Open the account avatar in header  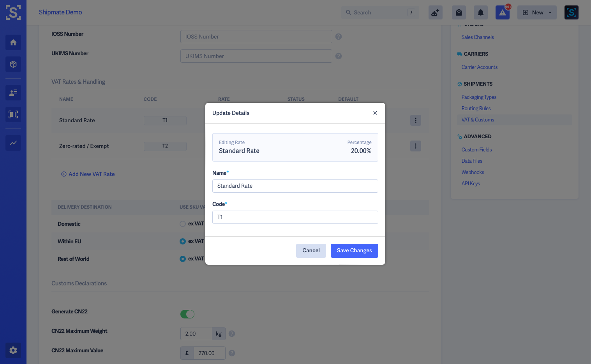click(x=572, y=12)
